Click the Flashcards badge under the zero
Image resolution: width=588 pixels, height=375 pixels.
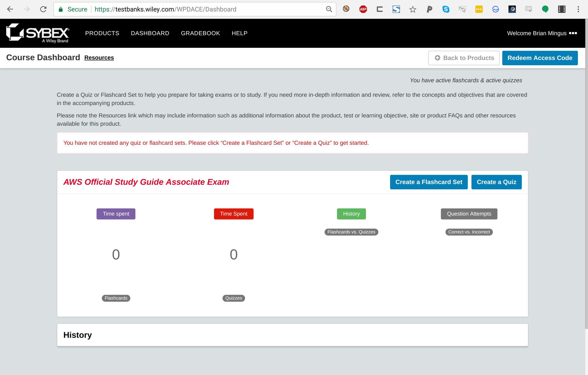coord(116,298)
